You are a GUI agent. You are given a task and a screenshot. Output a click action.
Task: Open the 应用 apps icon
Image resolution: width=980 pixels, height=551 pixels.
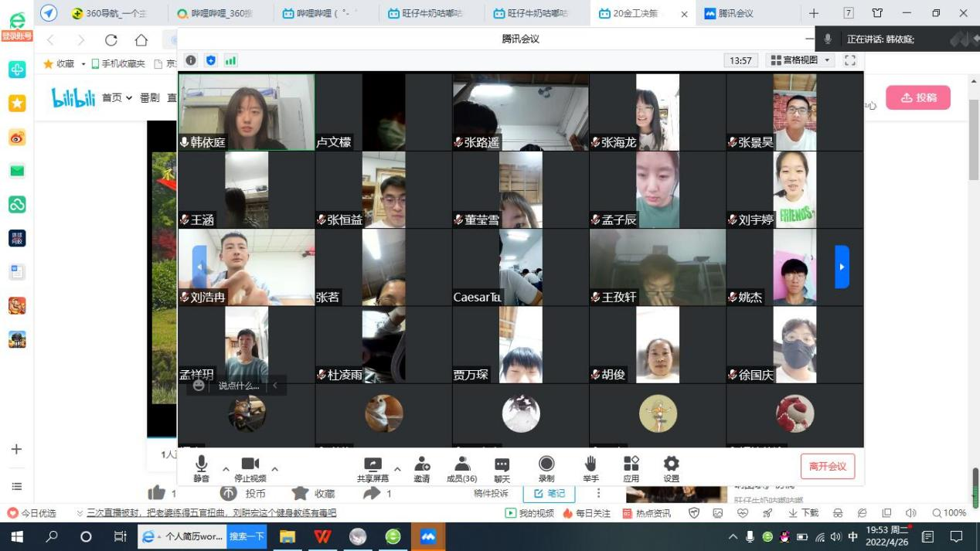coord(631,468)
